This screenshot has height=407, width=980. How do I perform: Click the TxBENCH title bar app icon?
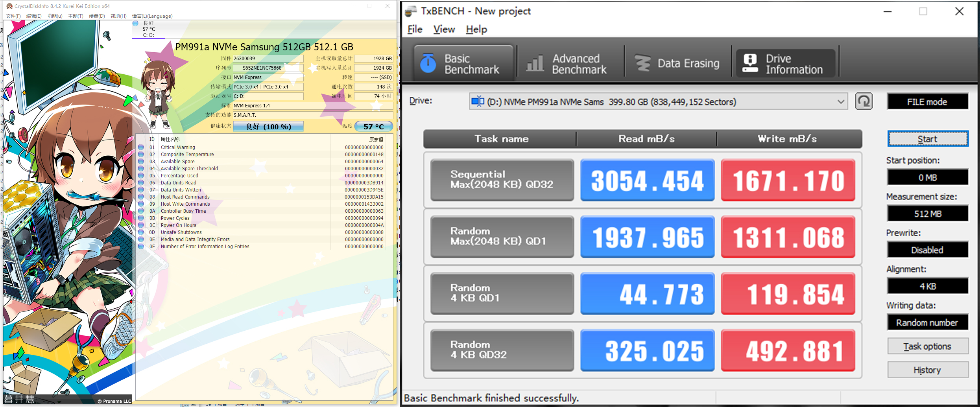410,11
